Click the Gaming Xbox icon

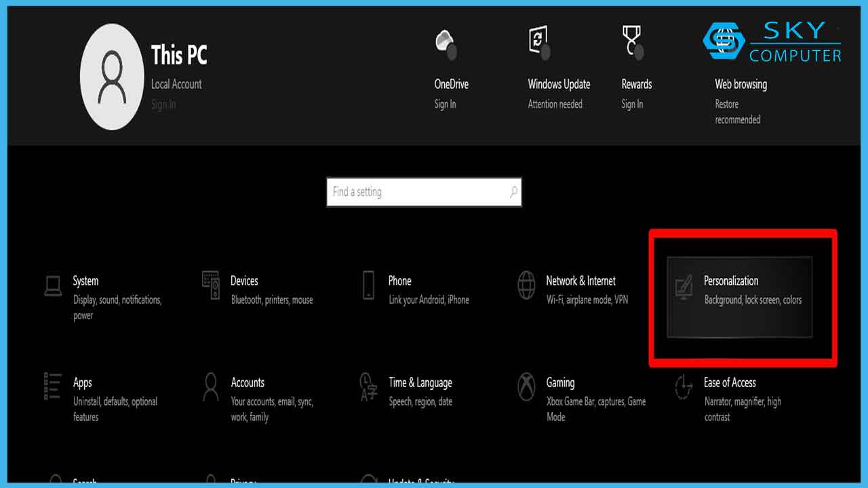526,386
